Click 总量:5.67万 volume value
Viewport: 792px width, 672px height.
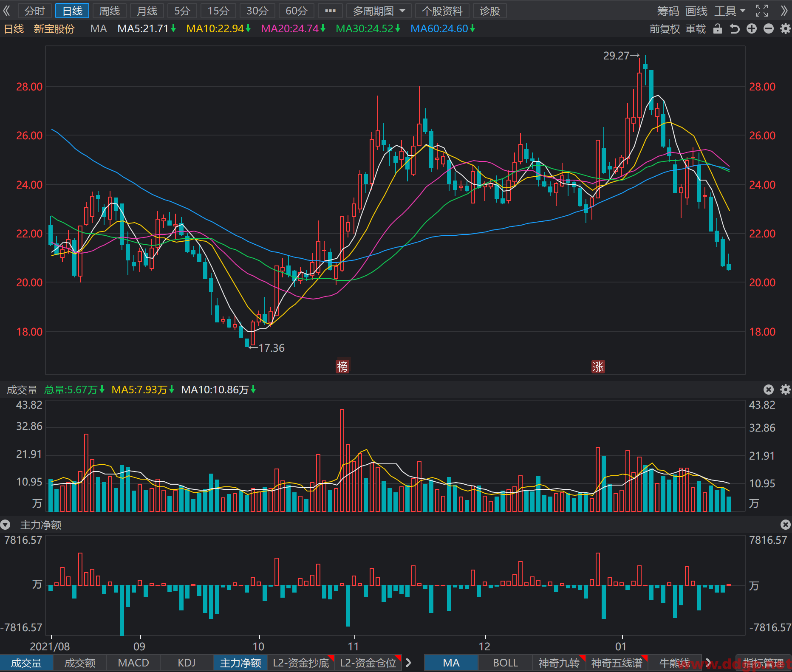tap(74, 390)
